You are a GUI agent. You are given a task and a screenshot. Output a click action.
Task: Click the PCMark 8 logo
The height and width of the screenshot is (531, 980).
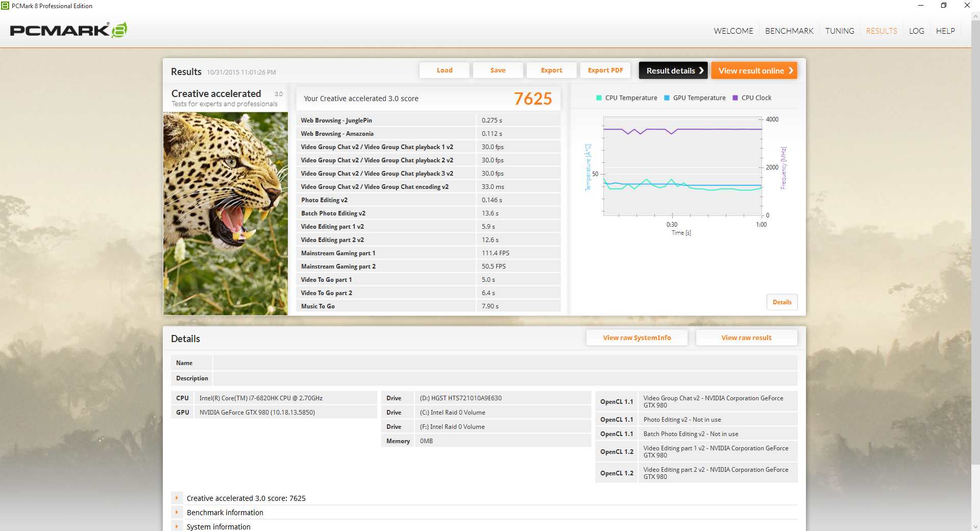point(68,30)
